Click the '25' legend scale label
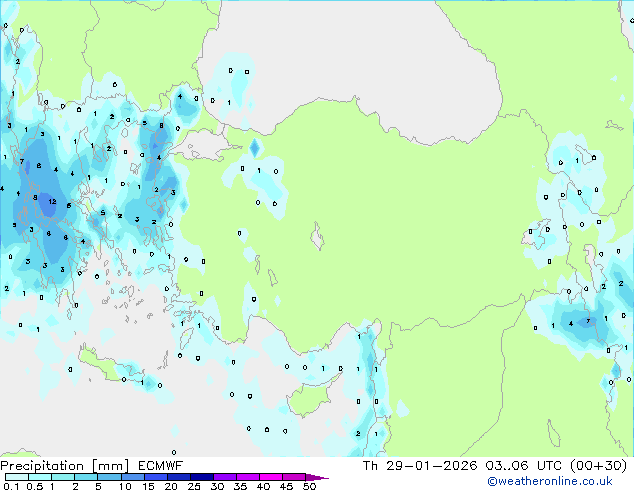 [x=194, y=486]
